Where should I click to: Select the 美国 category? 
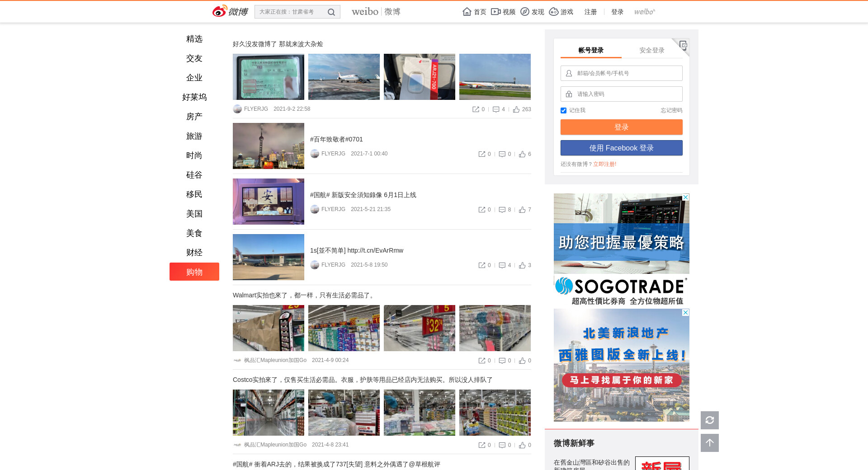[194, 214]
